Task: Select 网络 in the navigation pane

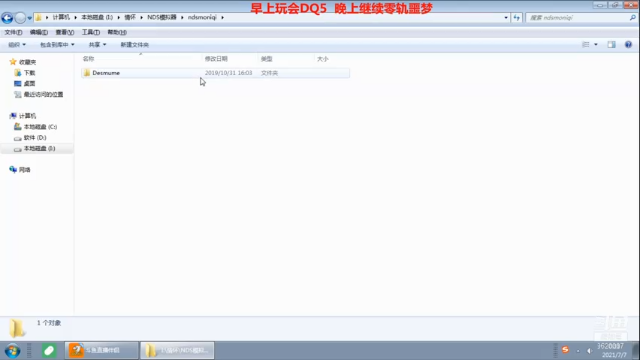Action: pos(24,170)
